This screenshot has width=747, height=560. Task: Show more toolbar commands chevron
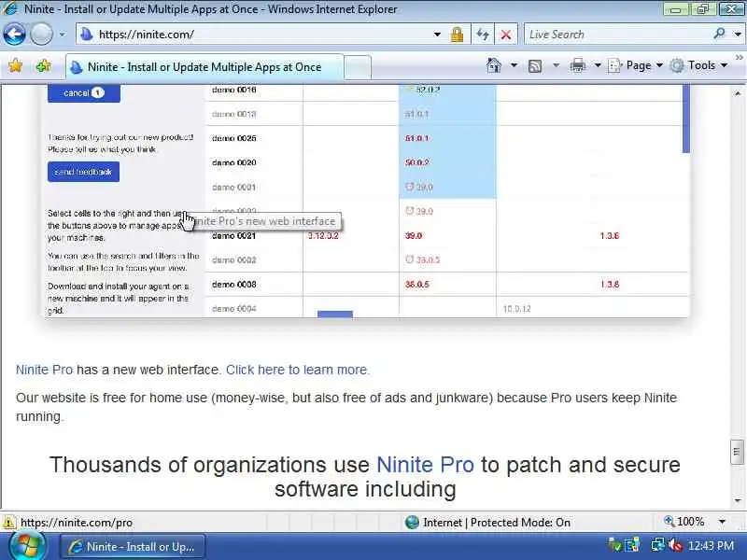[739, 58]
